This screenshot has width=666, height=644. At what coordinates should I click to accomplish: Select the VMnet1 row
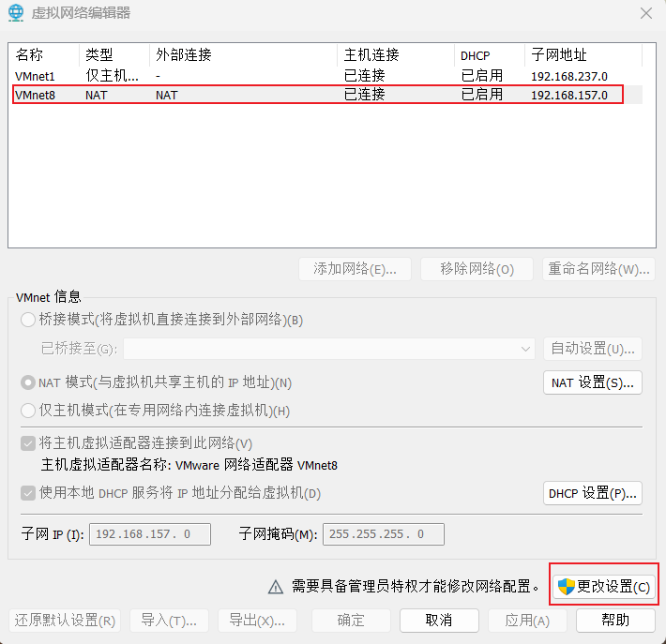coord(325,76)
